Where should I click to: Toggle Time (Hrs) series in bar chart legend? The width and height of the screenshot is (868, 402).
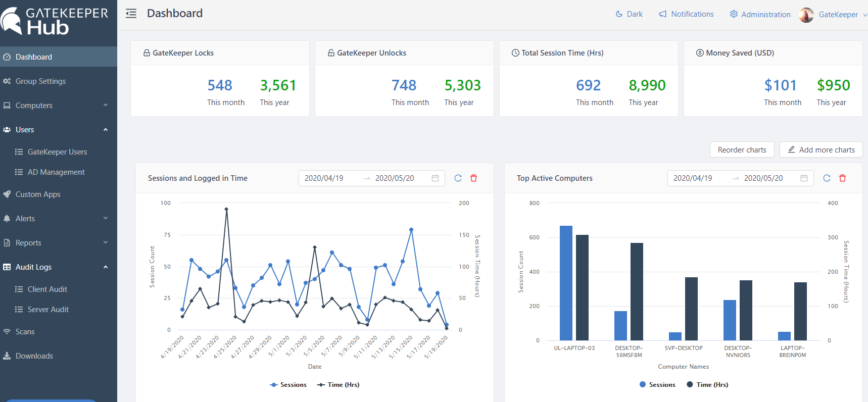point(707,385)
